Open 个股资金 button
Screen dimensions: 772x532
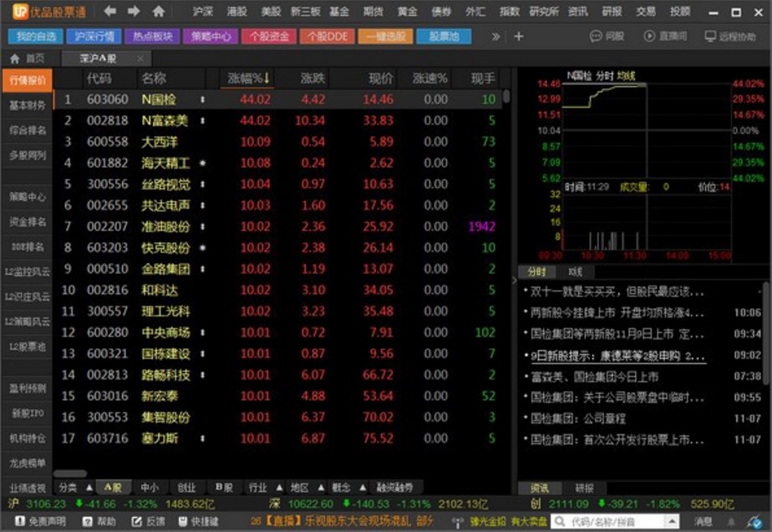point(269,37)
